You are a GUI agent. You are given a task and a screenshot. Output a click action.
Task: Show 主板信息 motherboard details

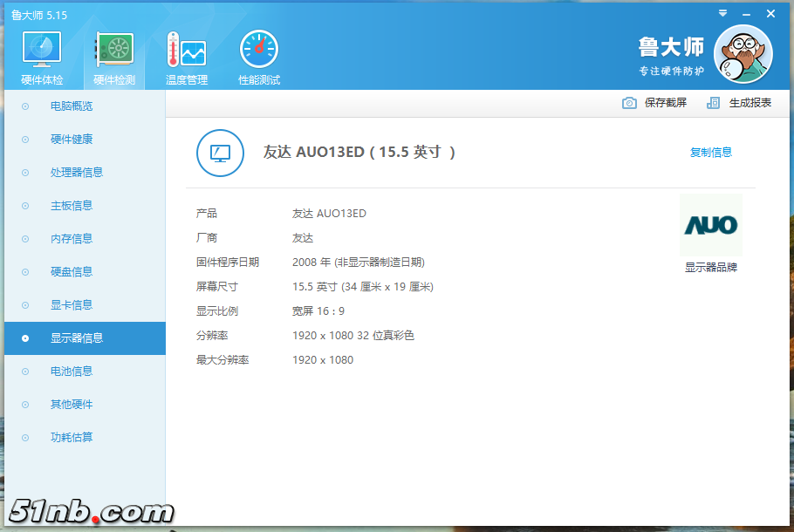tap(72, 206)
